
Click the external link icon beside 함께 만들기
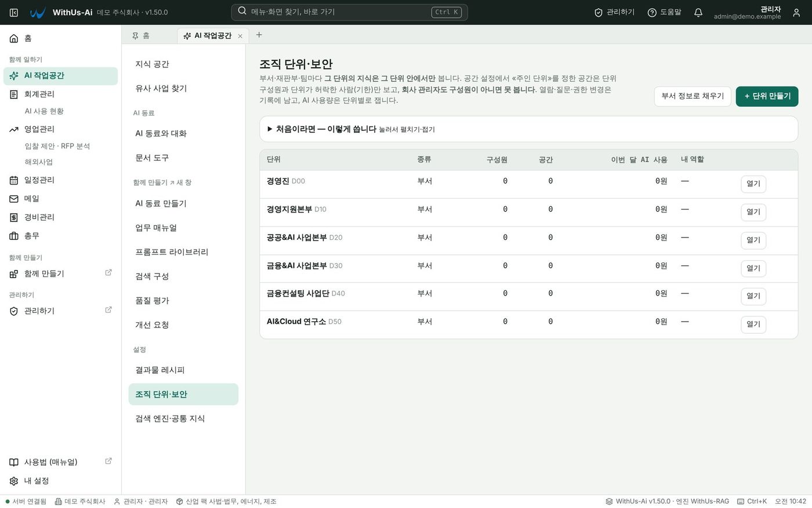(x=108, y=272)
